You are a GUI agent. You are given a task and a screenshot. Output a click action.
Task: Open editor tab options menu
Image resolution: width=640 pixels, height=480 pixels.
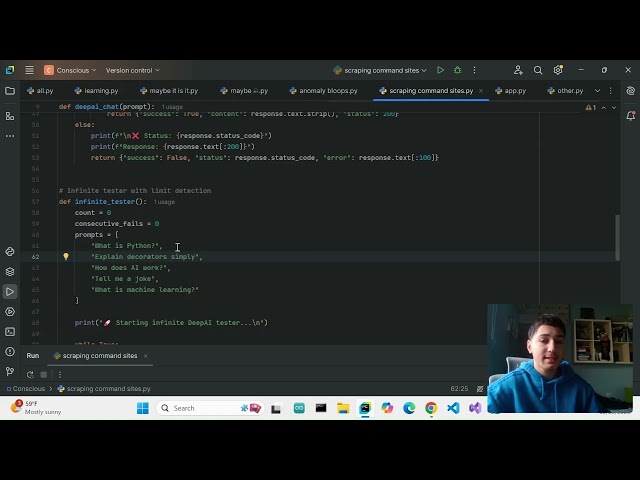coord(611,91)
